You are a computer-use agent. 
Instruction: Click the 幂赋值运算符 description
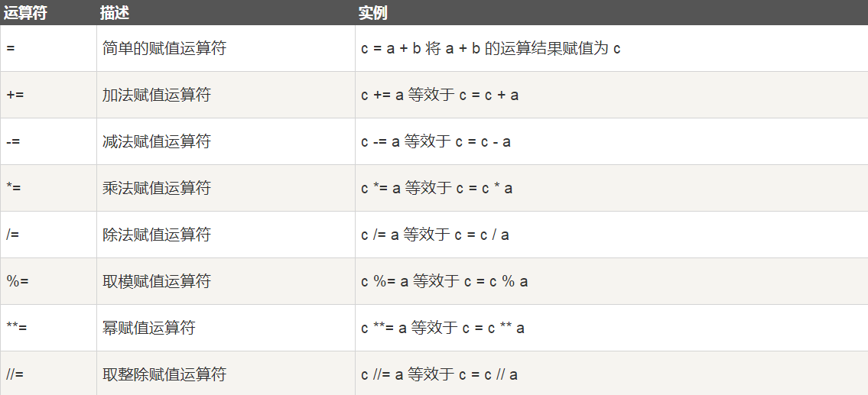[x=149, y=329]
